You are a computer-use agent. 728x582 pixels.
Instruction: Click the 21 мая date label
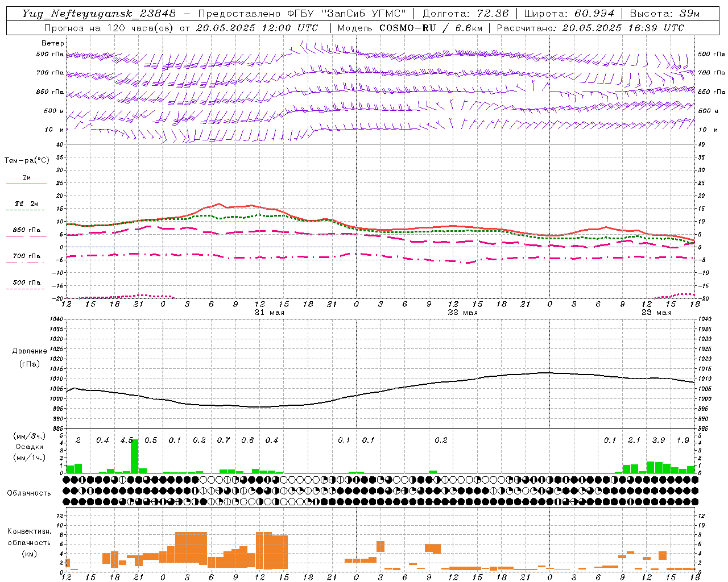tap(269, 313)
